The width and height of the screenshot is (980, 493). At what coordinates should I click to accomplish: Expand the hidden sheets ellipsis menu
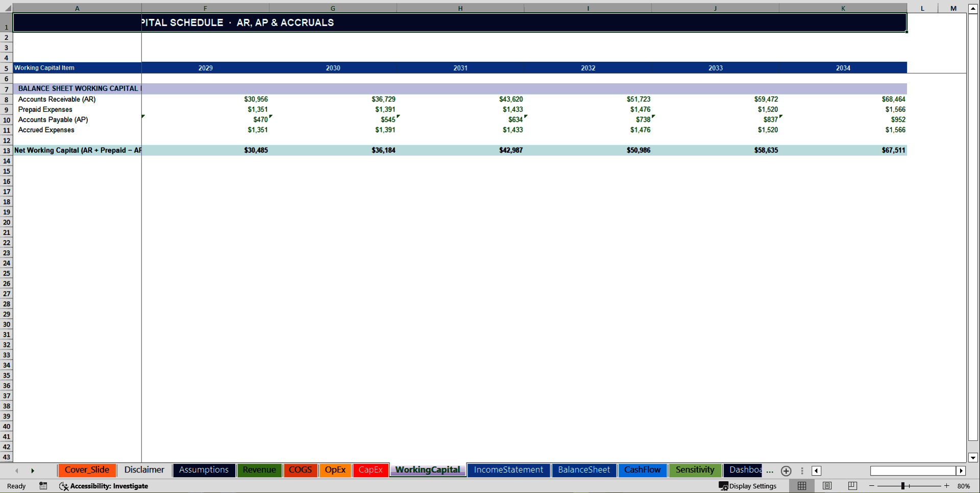pos(771,471)
